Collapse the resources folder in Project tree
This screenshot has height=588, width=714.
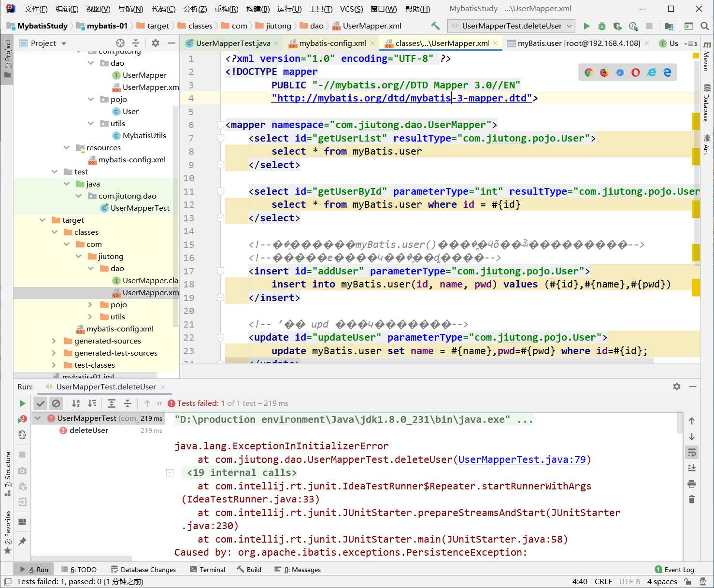(67, 148)
